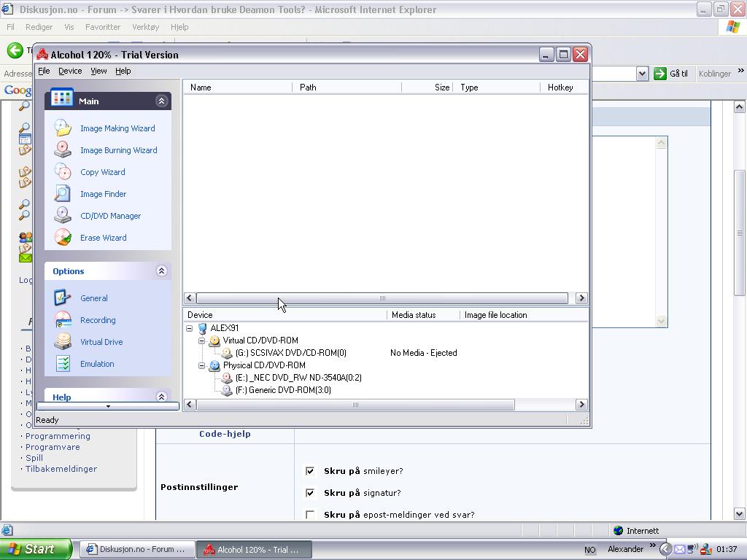Open the Tilbakemeldinger forum link

click(x=61, y=469)
